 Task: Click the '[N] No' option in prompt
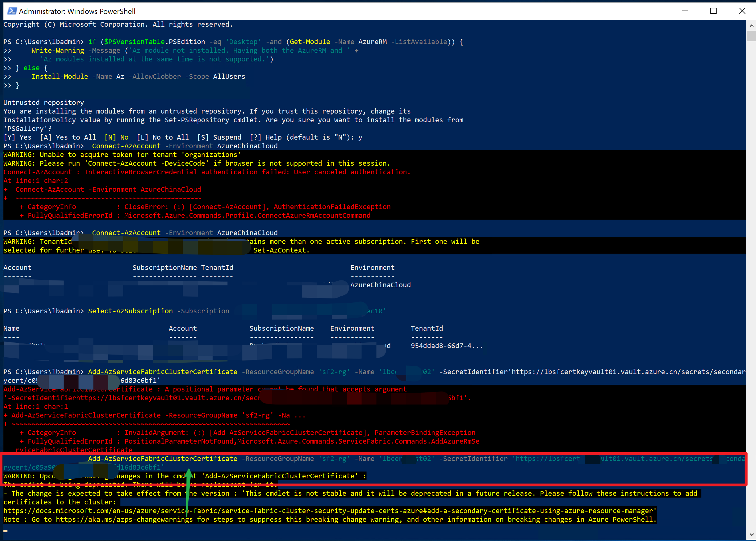click(x=116, y=137)
